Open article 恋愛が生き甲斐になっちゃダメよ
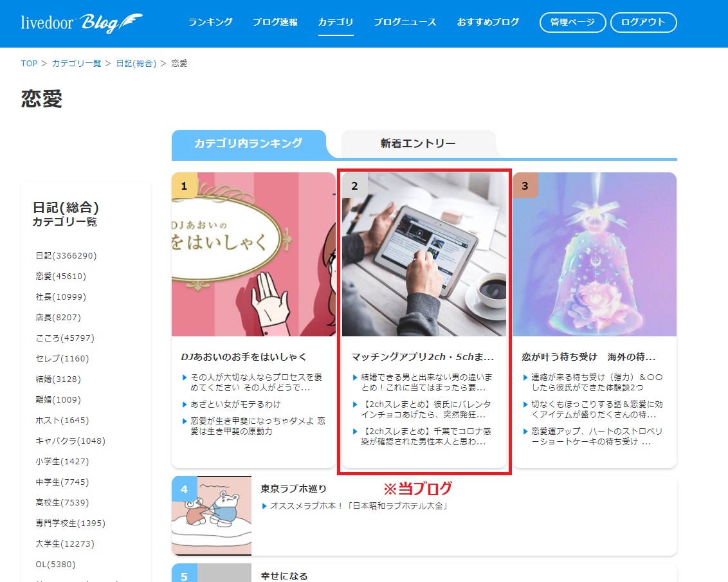Image resolution: width=728 pixels, height=582 pixels. (x=258, y=426)
